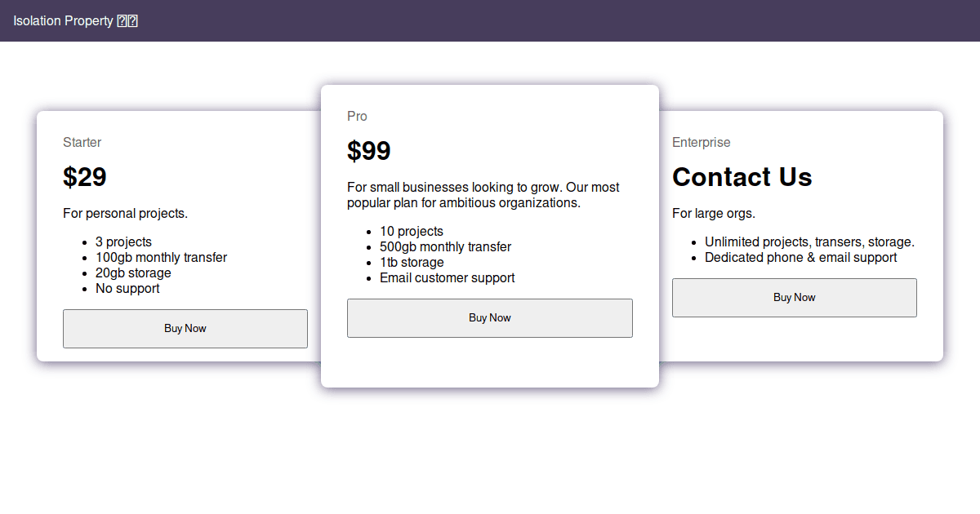This screenshot has width=980, height=514.
Task: Click the Starter plan label
Action: (82, 143)
